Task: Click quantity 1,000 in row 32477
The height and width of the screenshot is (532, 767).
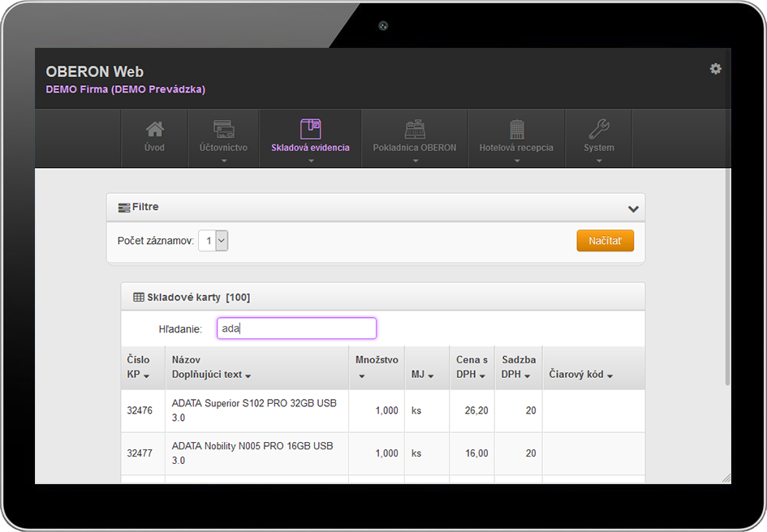Action: click(386, 453)
